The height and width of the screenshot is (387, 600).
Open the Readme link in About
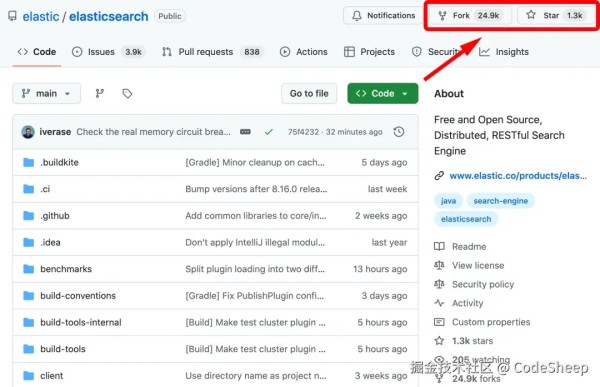pos(469,247)
